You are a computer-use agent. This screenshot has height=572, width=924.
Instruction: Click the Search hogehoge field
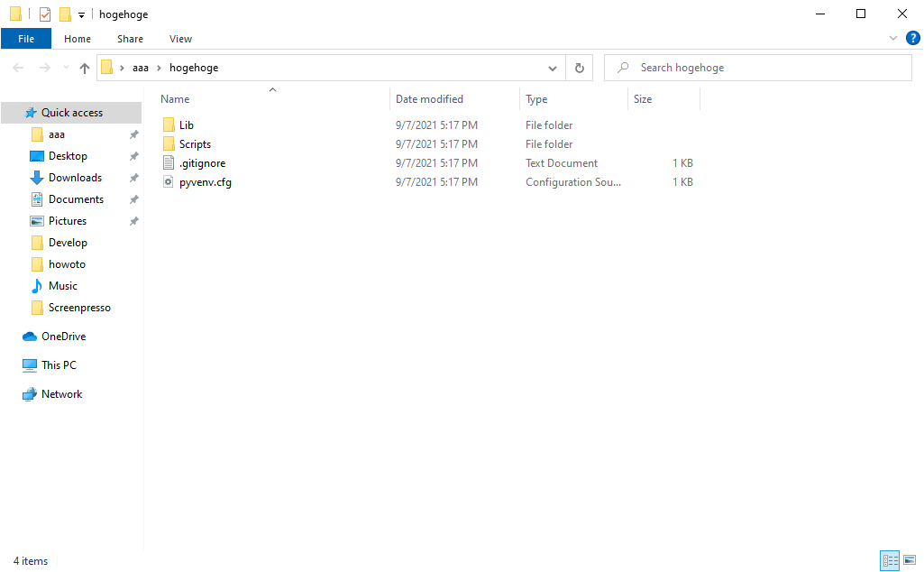point(758,68)
